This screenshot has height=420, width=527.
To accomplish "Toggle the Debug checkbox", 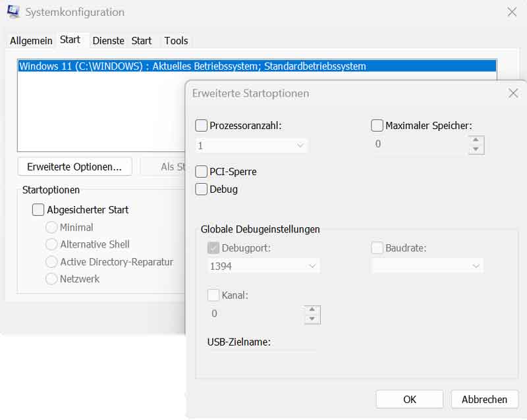I will click(x=201, y=189).
